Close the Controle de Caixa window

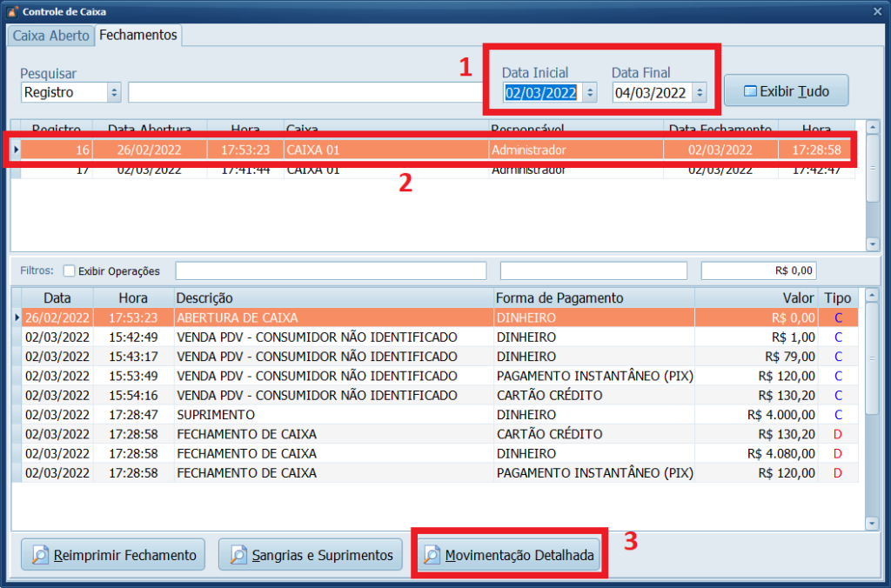point(877,11)
